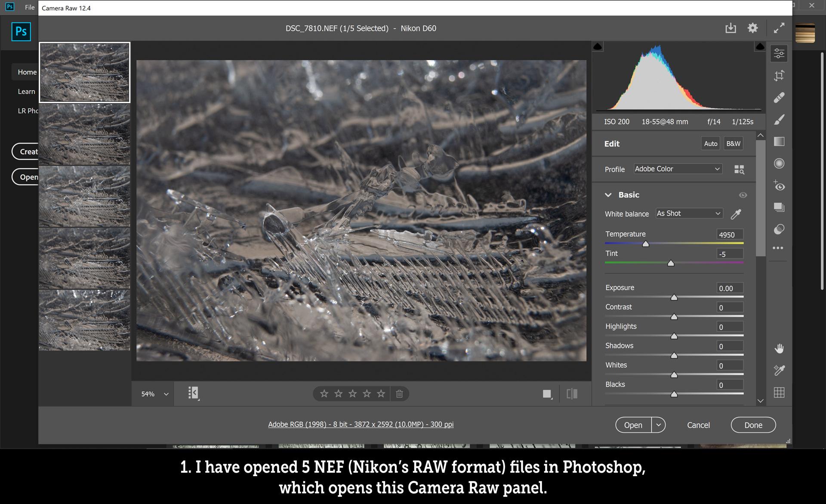Switch to LR Photos tab

[x=27, y=110]
